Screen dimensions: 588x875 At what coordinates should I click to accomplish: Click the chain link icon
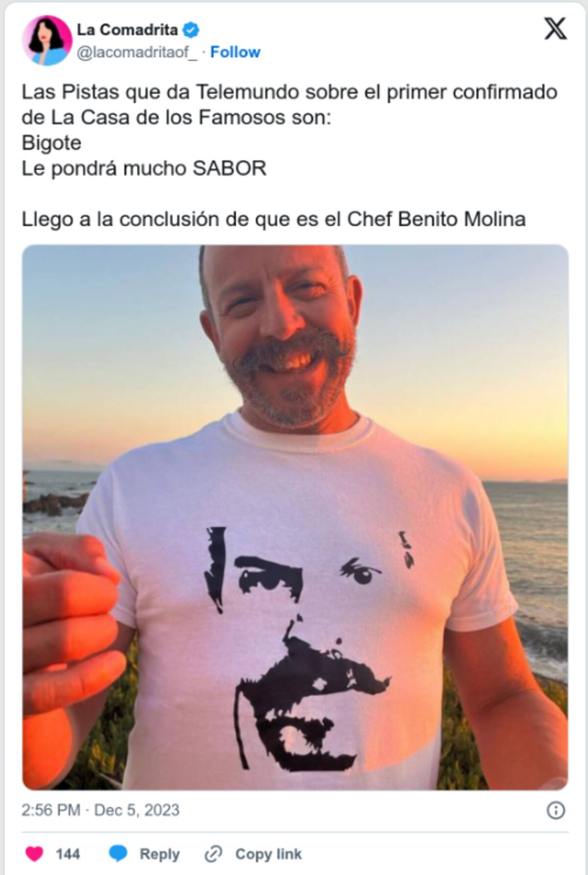tap(214, 854)
